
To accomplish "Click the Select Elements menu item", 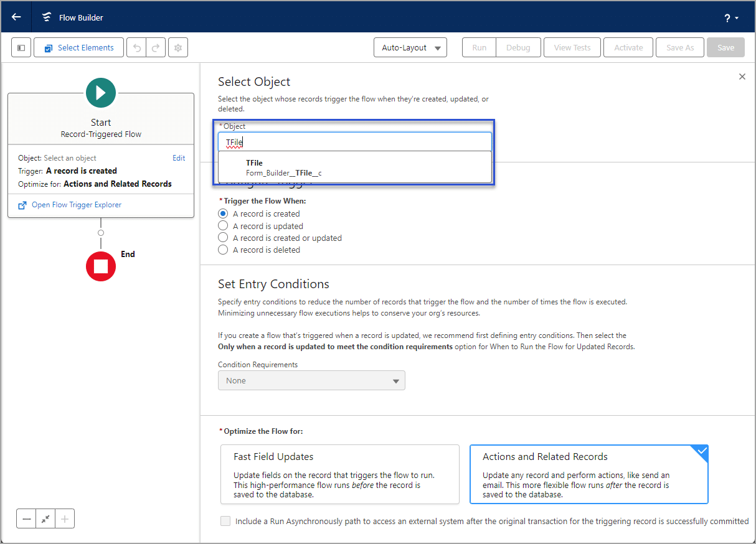I will click(x=78, y=47).
